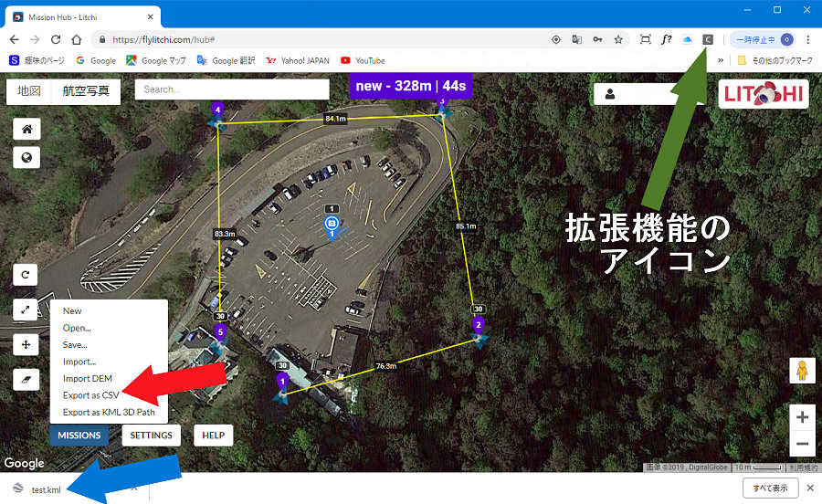Click the HELP button
Screen dimensions: 822x504
pyautogui.click(x=213, y=436)
